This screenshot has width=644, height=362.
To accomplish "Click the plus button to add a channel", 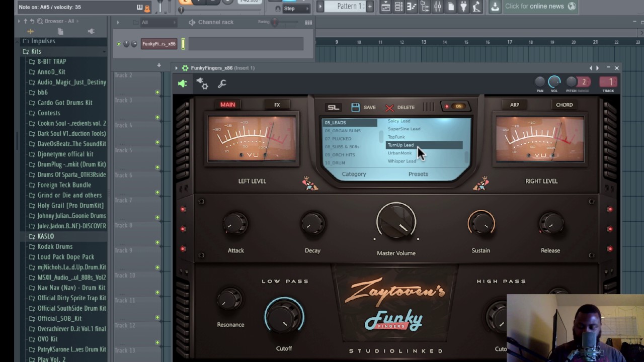I will (x=158, y=65).
